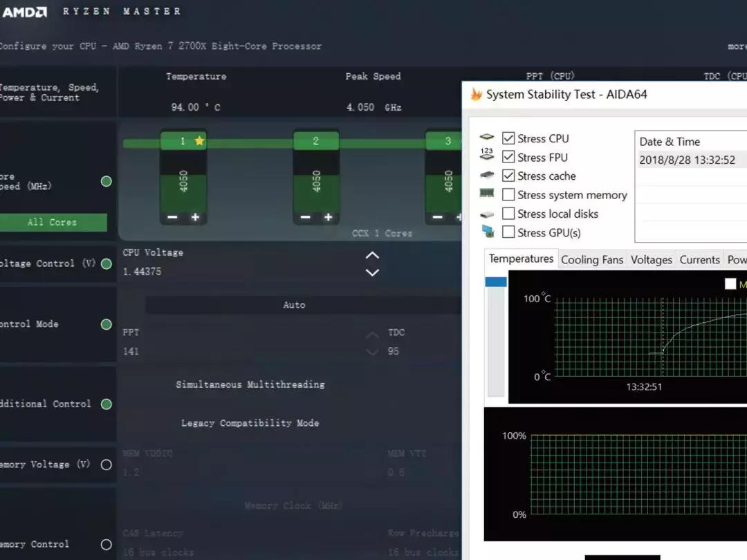This screenshot has width=747, height=560.
Task: Click the minus icon under core 1
Action: (x=172, y=217)
